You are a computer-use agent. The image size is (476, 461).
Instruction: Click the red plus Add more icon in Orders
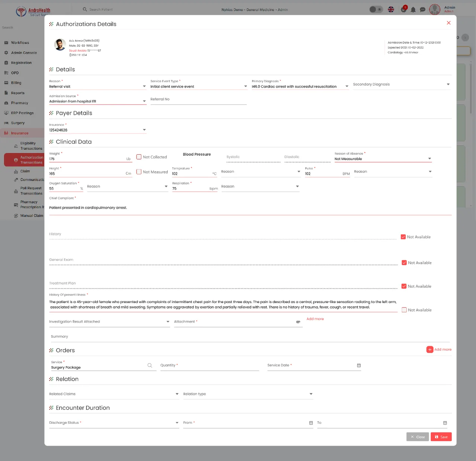point(430,349)
